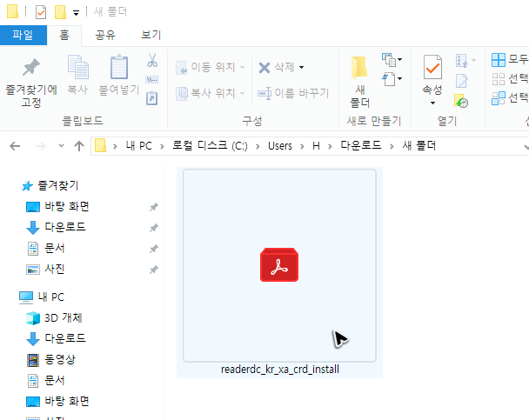529x420 pixels.
Task: Expand the 속성 dropdown arrow
Action: (432, 103)
